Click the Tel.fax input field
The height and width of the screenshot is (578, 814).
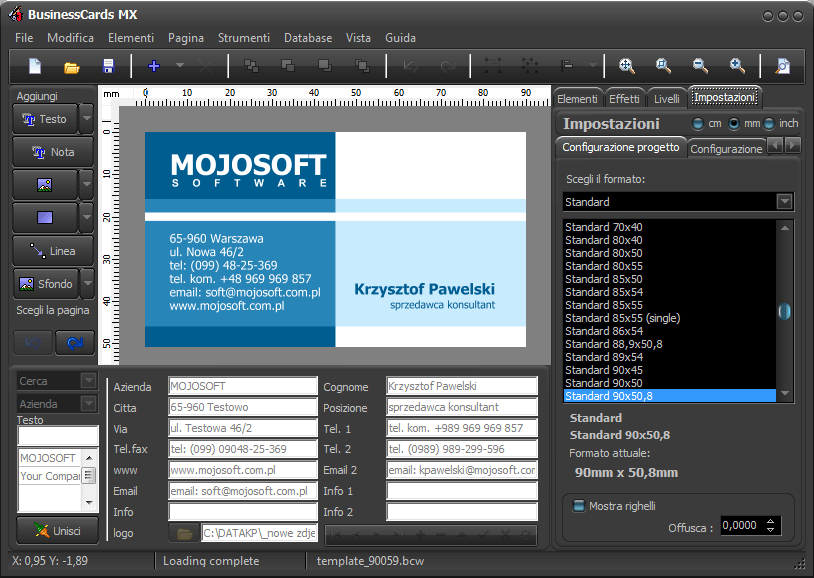(242, 449)
